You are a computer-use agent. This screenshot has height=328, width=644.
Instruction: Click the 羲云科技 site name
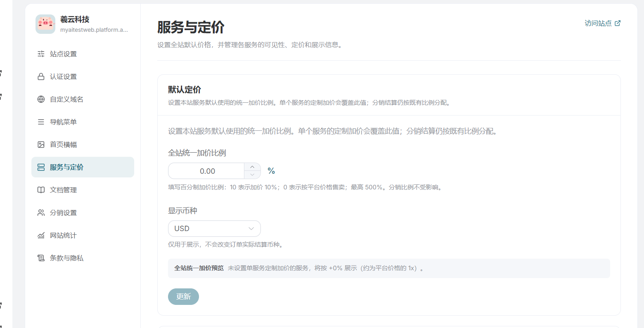pyautogui.click(x=75, y=19)
